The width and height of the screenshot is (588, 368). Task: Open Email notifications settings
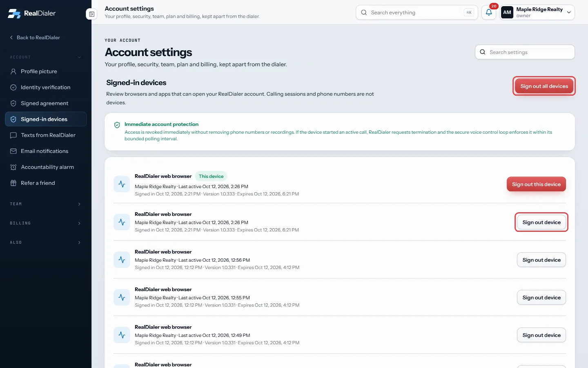[46, 151]
